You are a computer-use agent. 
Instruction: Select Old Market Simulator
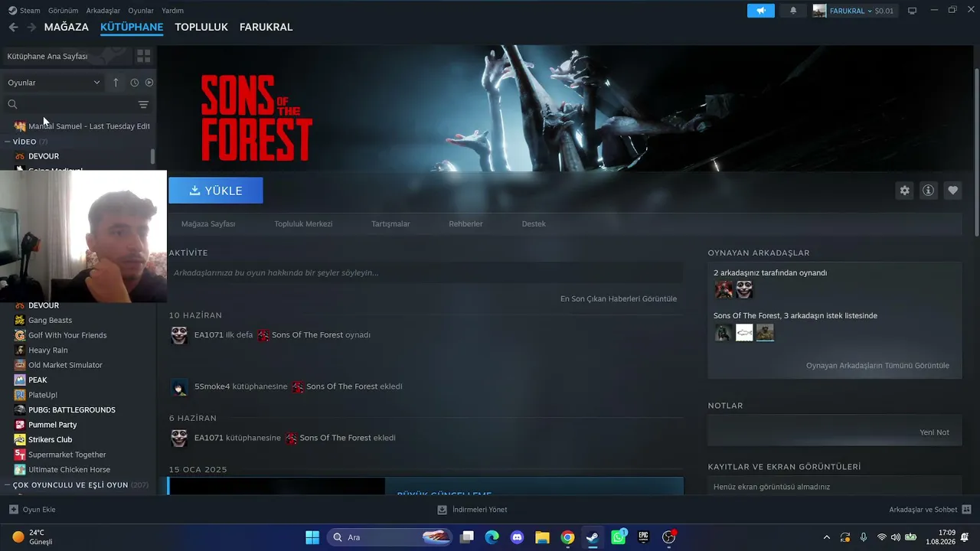pos(65,365)
